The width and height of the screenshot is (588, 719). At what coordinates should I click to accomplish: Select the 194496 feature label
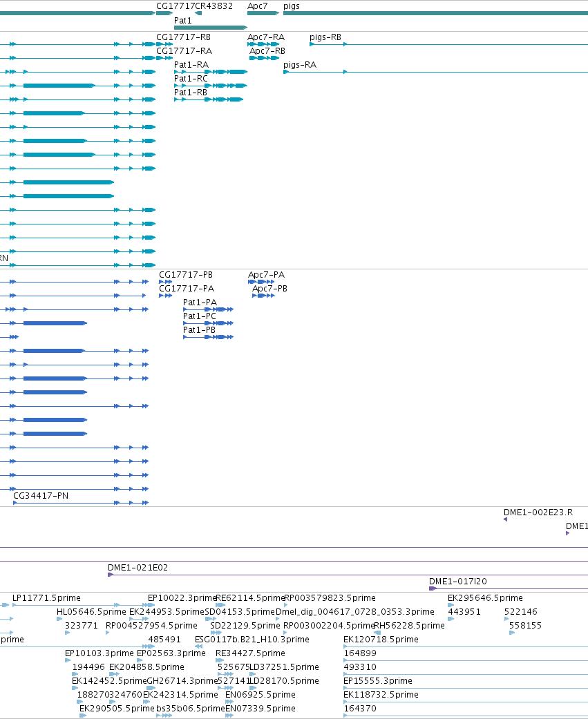(88, 667)
